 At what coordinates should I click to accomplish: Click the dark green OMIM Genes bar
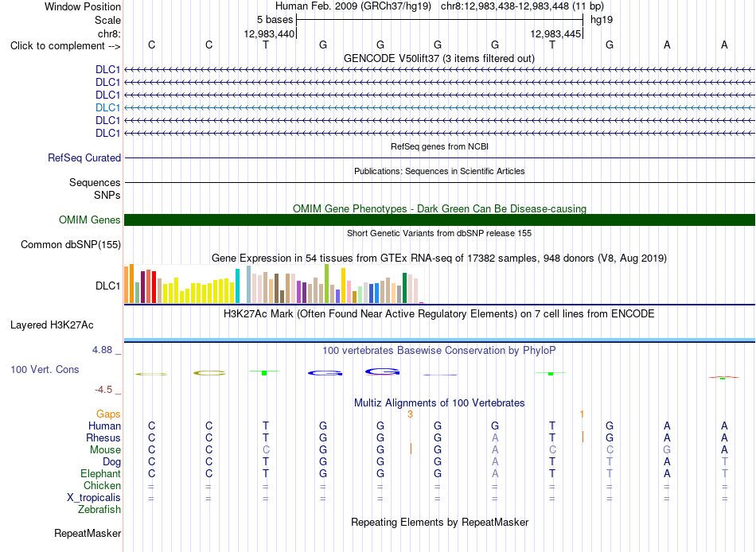[x=439, y=220]
